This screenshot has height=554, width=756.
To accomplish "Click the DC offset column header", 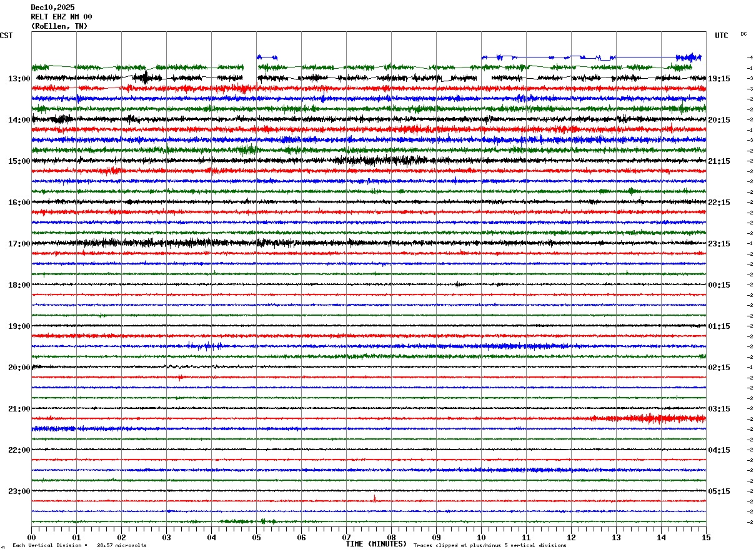I will pos(744,34).
